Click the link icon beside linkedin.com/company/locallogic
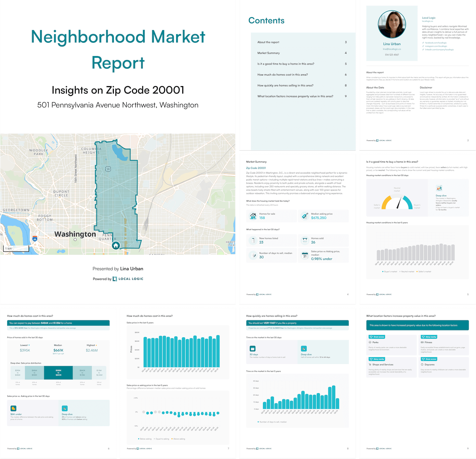The image size is (476, 459). click(x=423, y=50)
